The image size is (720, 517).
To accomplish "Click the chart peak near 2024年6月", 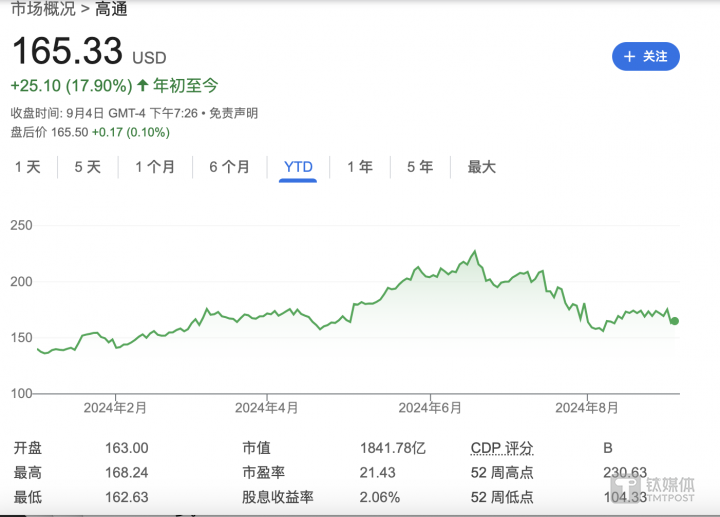I will coord(475,252).
